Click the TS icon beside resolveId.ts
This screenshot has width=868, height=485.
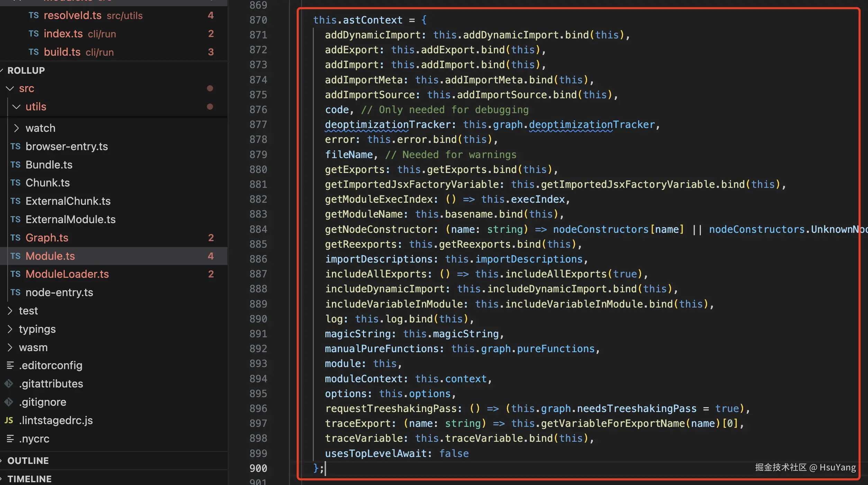point(34,15)
